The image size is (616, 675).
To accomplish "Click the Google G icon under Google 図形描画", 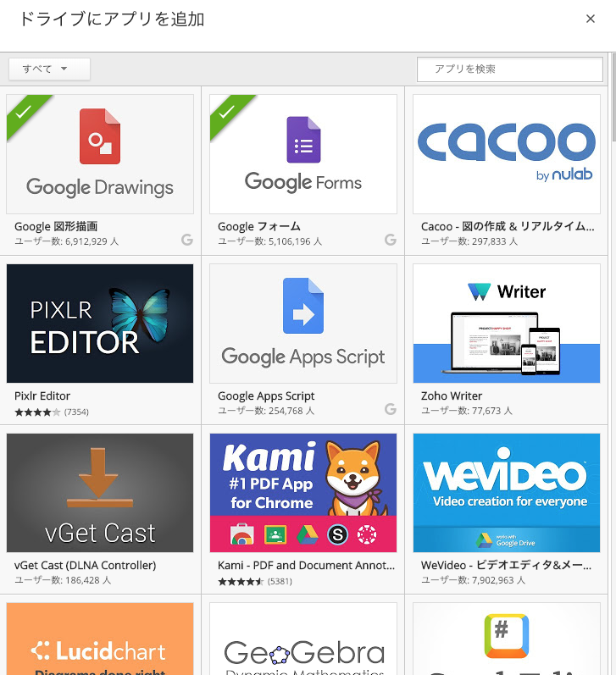I will (x=187, y=240).
